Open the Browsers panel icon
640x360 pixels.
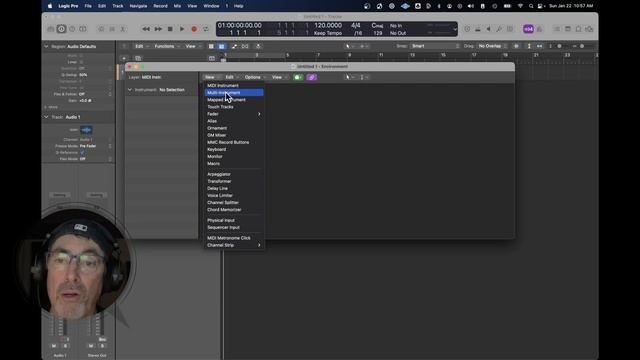pyautogui.click(x=589, y=29)
